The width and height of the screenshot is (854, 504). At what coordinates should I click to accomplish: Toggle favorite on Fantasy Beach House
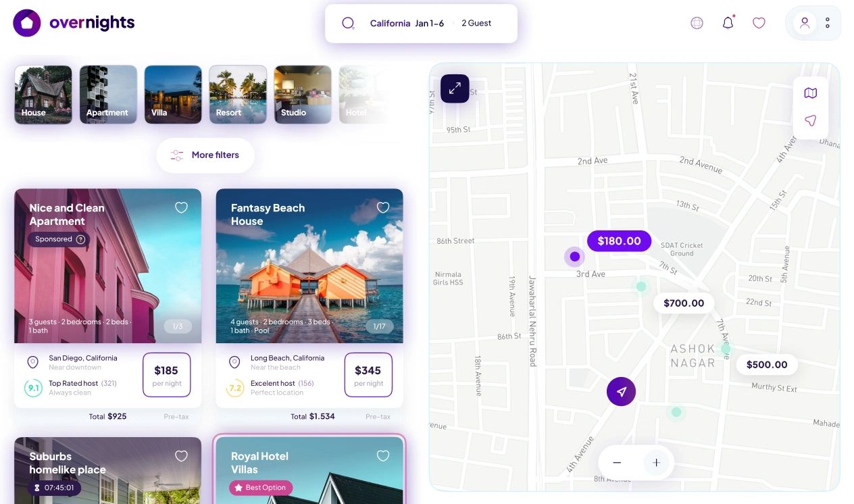click(x=383, y=207)
